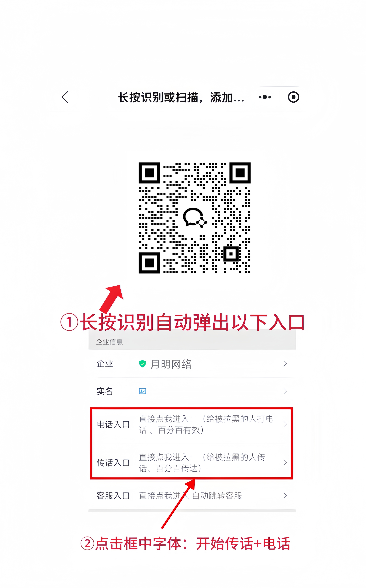Open the 月明网络 enterprise name
366x588 pixels.
click(171, 364)
